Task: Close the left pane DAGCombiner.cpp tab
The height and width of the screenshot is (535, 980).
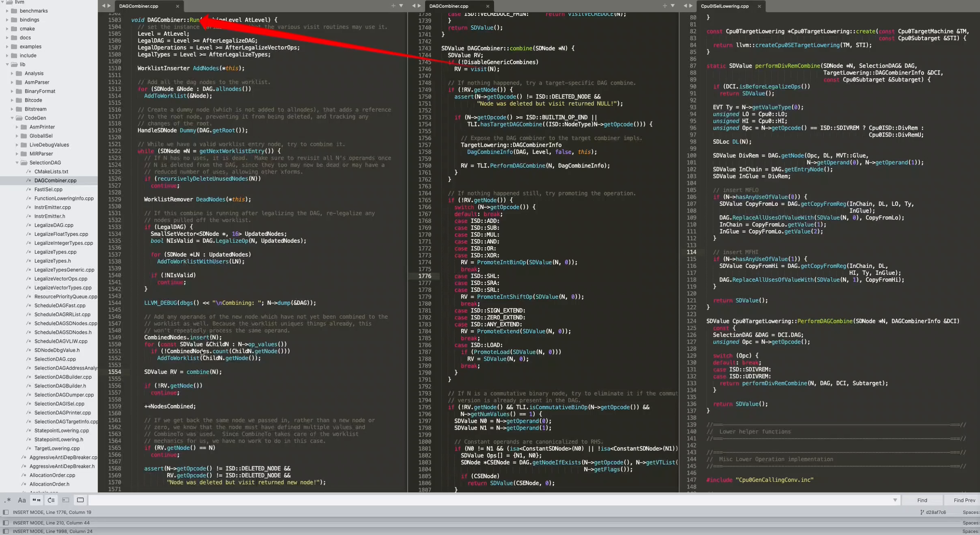Action: [x=178, y=6]
